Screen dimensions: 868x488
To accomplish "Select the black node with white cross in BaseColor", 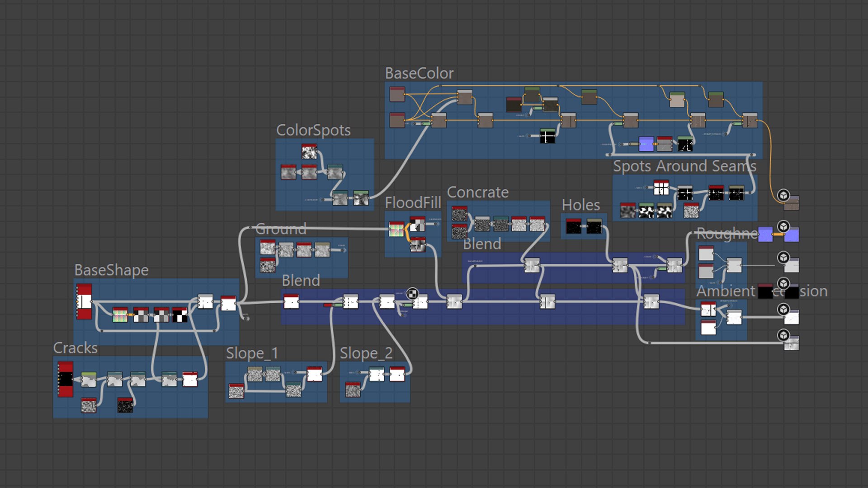I will tap(547, 136).
